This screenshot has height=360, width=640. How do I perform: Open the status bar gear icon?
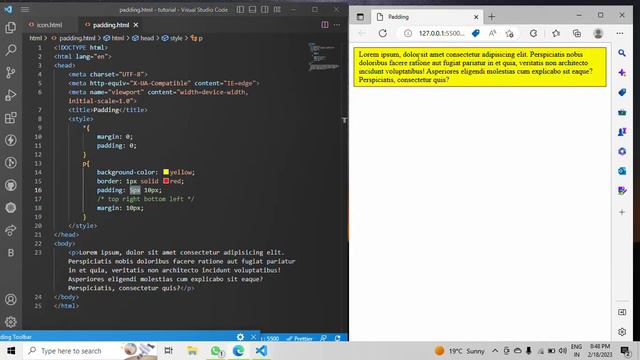240,337
